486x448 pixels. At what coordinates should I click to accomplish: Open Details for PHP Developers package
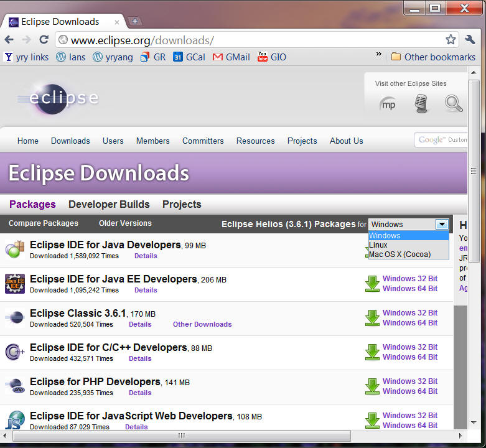(140, 393)
